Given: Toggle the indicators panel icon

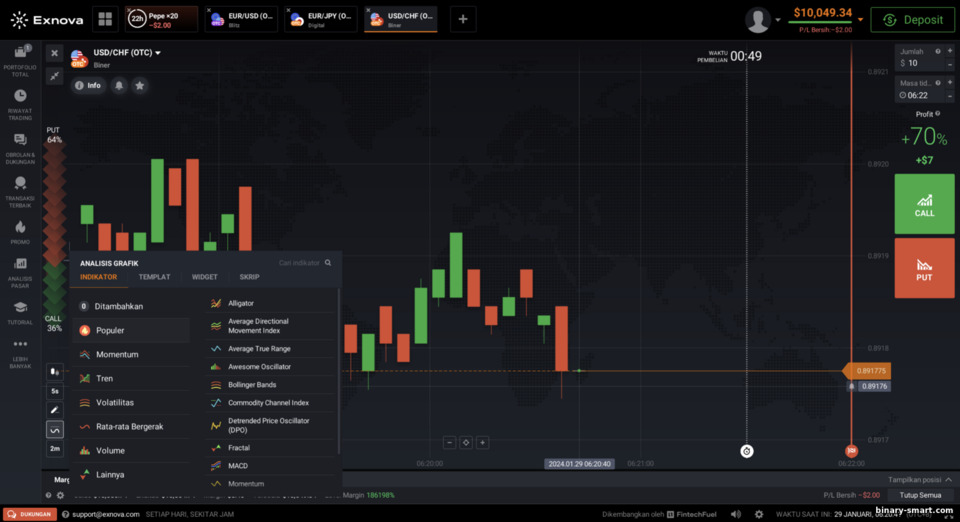Looking at the screenshot, I should click(54, 430).
